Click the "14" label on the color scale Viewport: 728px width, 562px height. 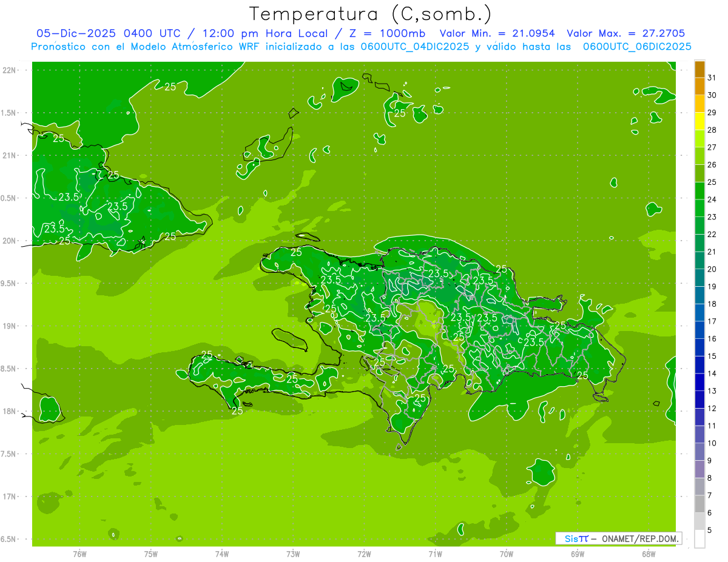click(x=712, y=373)
